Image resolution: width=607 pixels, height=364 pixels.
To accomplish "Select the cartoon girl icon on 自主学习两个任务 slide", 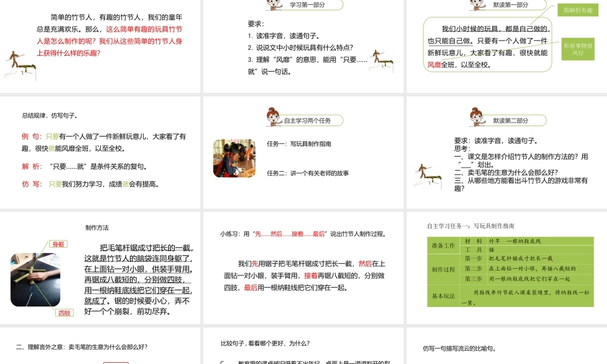I will [x=272, y=116].
